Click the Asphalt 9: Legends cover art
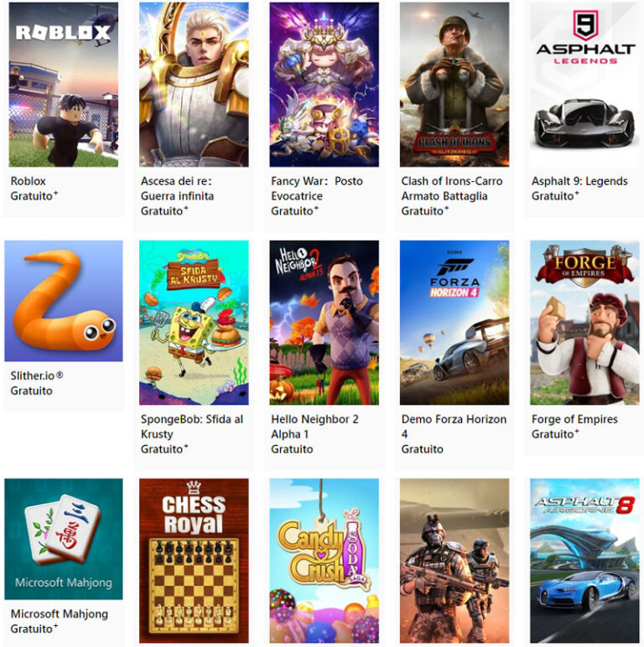This screenshot has height=647, width=644. (584, 85)
